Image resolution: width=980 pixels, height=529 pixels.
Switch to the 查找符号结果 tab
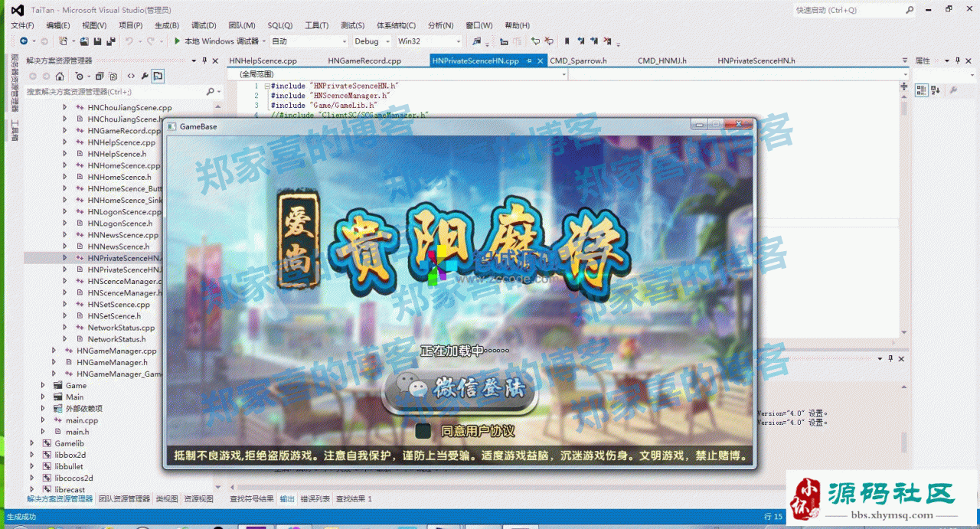pos(252,498)
